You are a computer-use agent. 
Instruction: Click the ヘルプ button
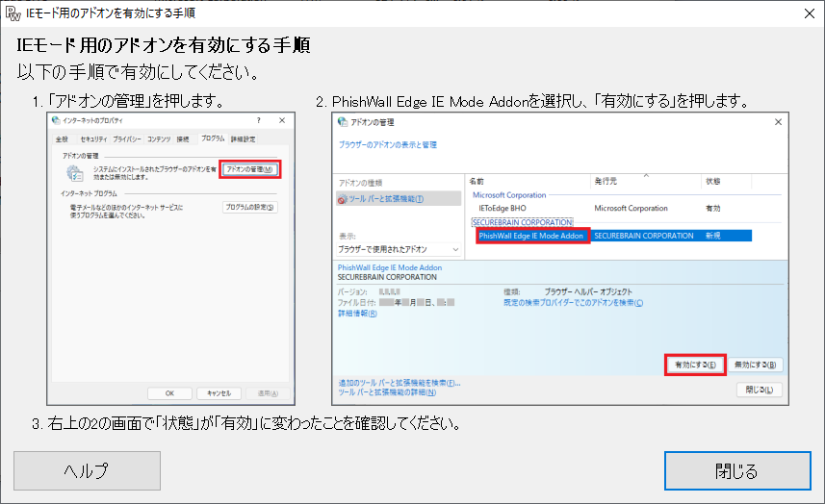click(x=87, y=470)
